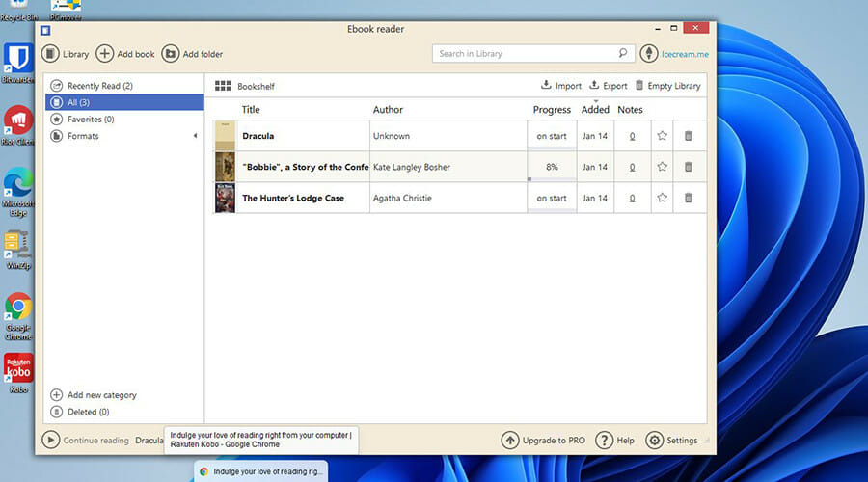Screen dimensions: 868x482
Task: Open the "Bobbie" book cover thumbnail
Action: click(225, 167)
